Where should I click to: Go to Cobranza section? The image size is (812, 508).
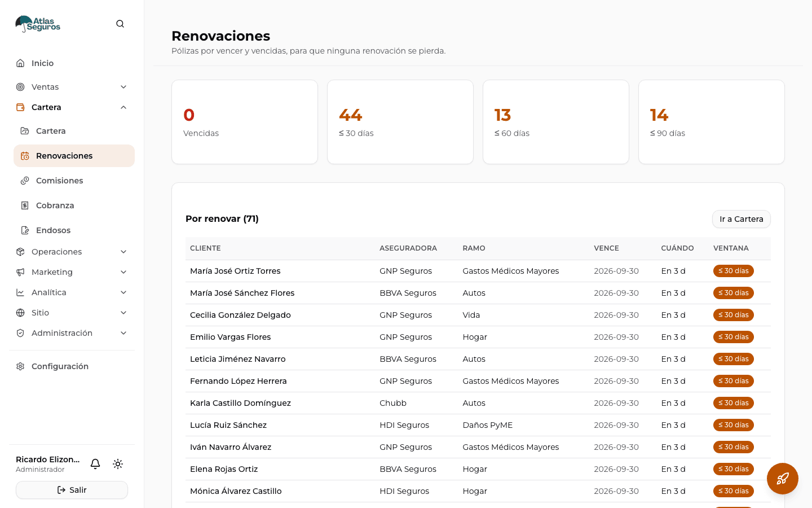(x=74, y=205)
